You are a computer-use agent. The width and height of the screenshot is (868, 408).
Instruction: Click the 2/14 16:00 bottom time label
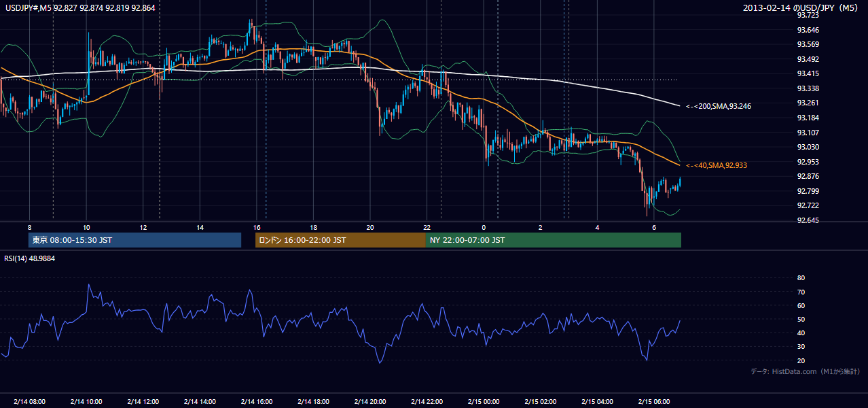[x=256, y=401]
